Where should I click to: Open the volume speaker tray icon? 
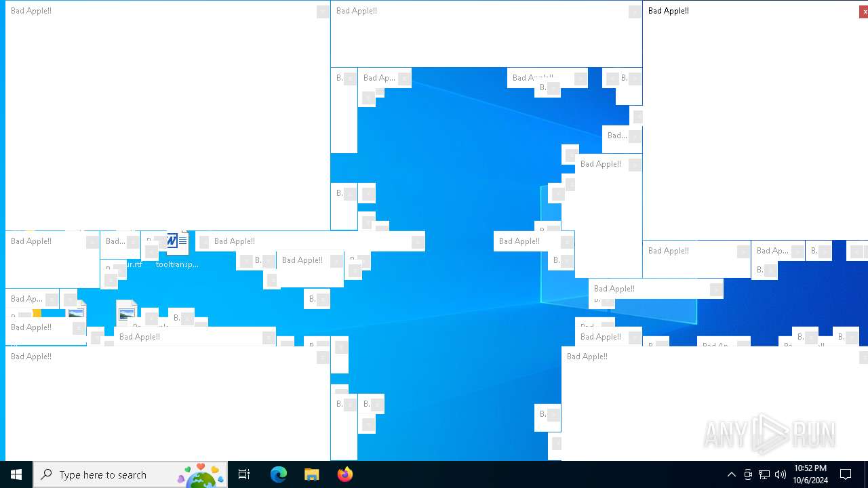781,474
